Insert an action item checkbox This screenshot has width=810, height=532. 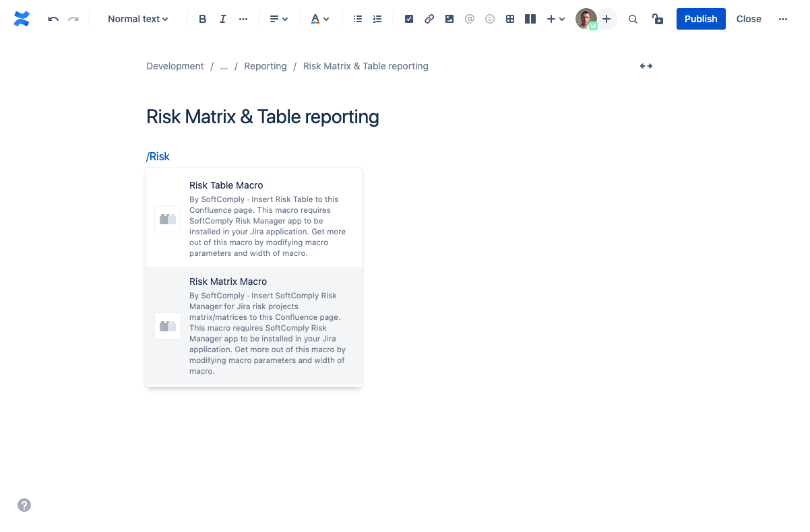tap(409, 19)
